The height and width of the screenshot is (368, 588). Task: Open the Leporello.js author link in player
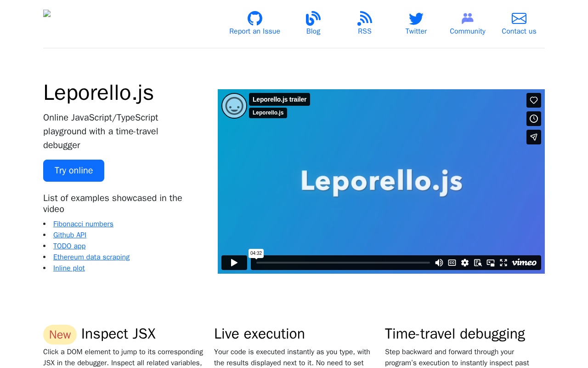268,113
